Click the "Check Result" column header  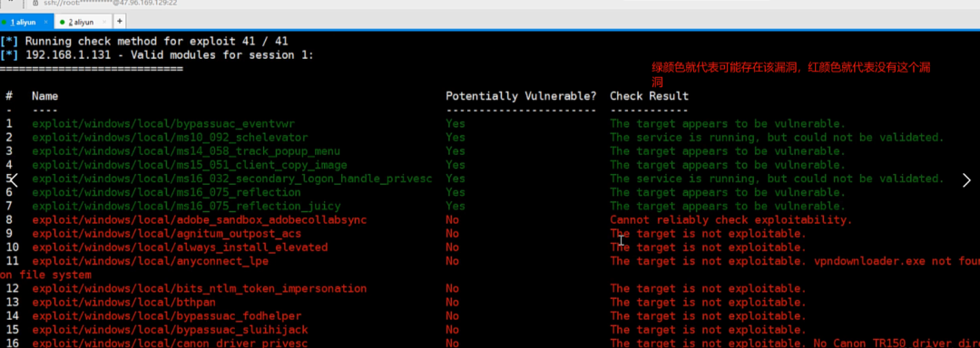pyautogui.click(x=650, y=96)
